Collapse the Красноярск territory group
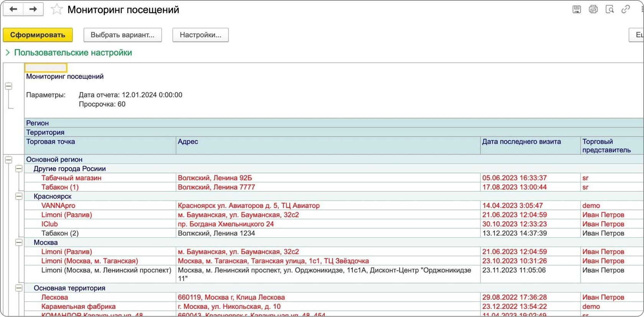644x317 pixels. point(19,196)
